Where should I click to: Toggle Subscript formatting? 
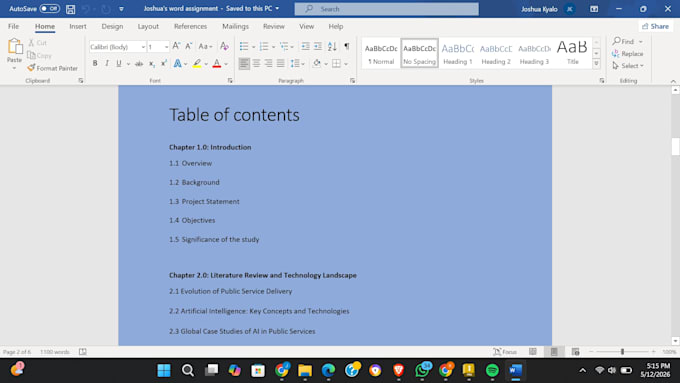pyautogui.click(x=152, y=64)
